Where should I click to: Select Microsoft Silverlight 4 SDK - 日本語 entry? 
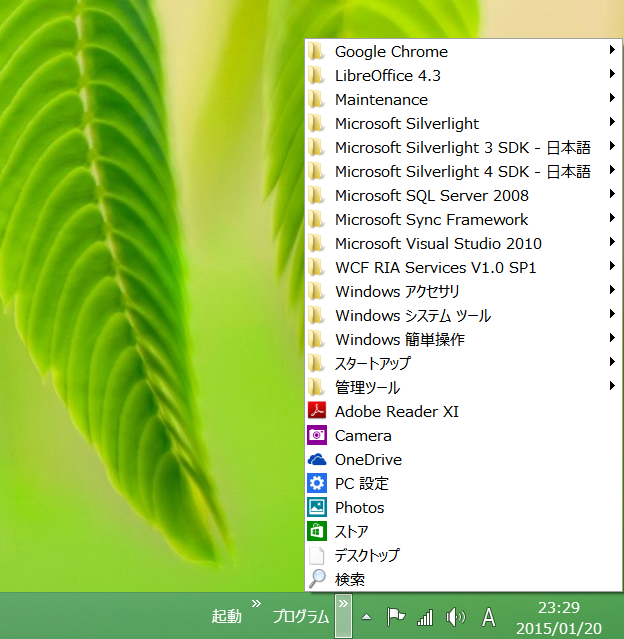(463, 172)
